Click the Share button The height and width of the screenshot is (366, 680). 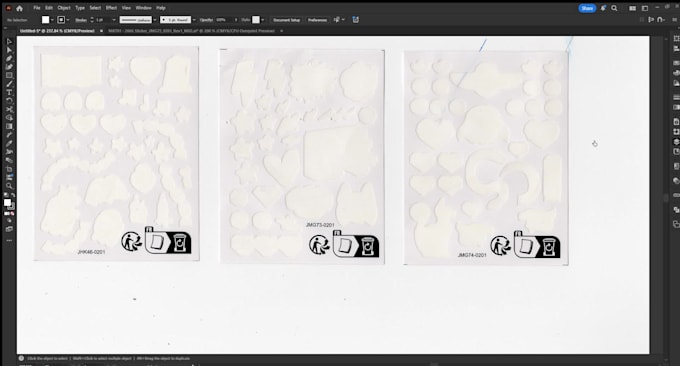(587, 8)
